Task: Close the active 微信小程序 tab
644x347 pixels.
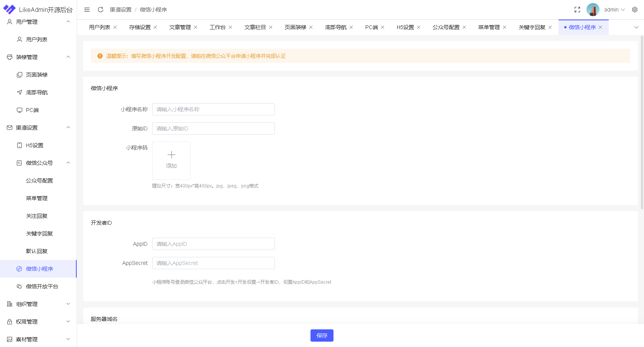Action: click(x=600, y=27)
